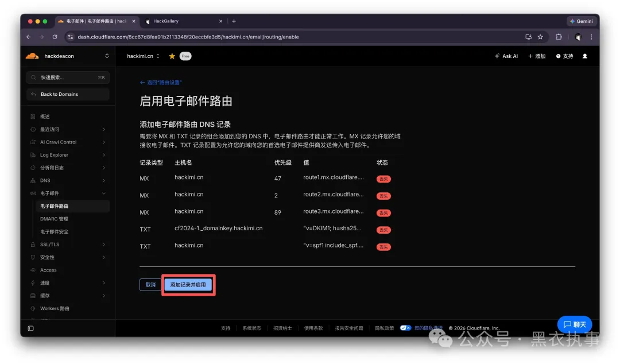Screen dimensions: 620x364
Task: Click the 速度 lightning icon
Action: pos(33,283)
